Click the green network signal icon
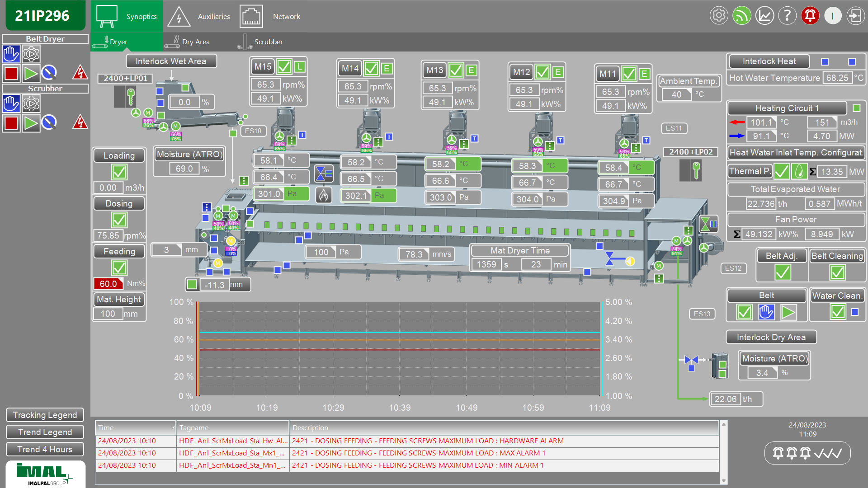The image size is (868, 488). 741,16
